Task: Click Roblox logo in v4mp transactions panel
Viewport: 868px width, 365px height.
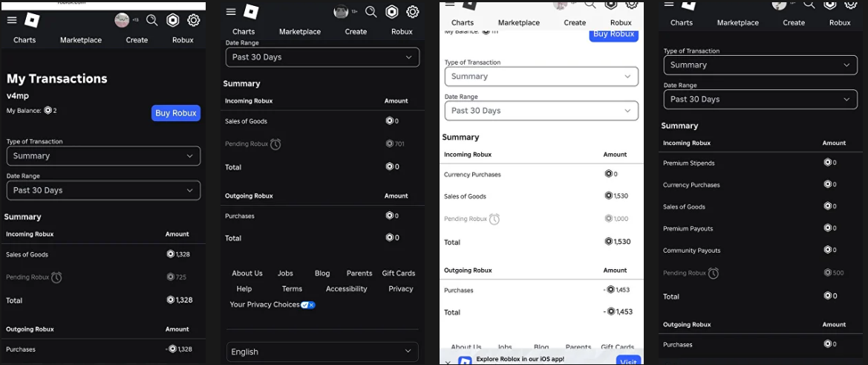Action: point(33,21)
